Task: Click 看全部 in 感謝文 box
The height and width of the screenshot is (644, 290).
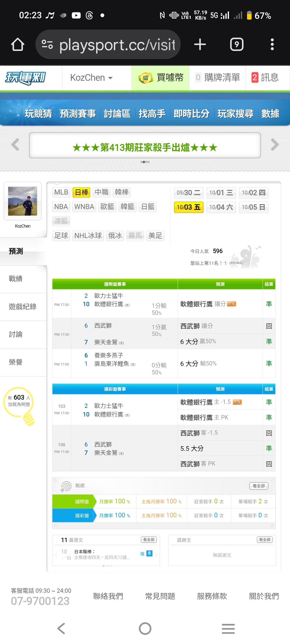Action: (x=265, y=539)
